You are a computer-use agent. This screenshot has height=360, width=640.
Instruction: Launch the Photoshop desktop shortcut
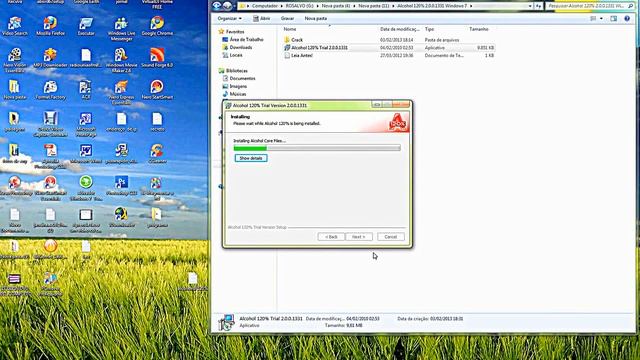[121, 185]
